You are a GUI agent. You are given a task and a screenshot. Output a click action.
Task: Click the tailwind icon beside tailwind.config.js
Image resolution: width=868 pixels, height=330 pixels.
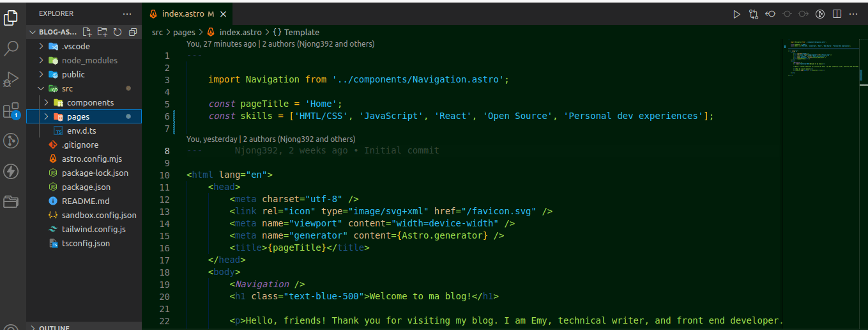coord(53,229)
